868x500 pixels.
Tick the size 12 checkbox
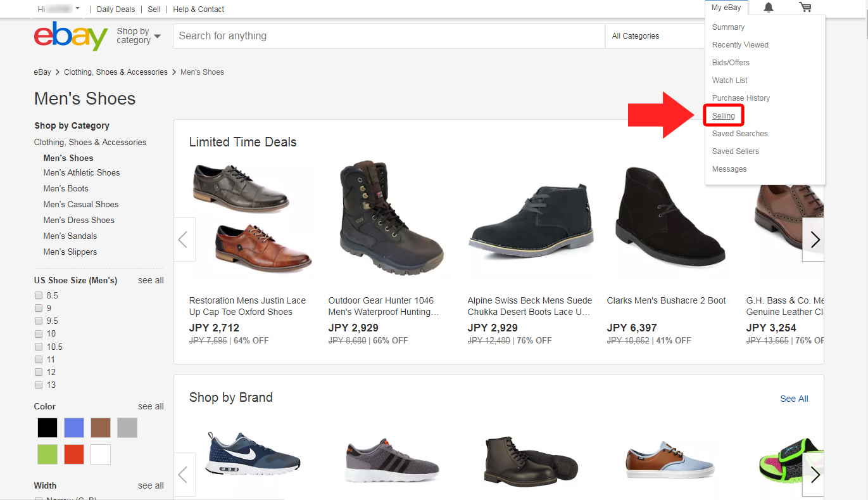[x=39, y=372]
